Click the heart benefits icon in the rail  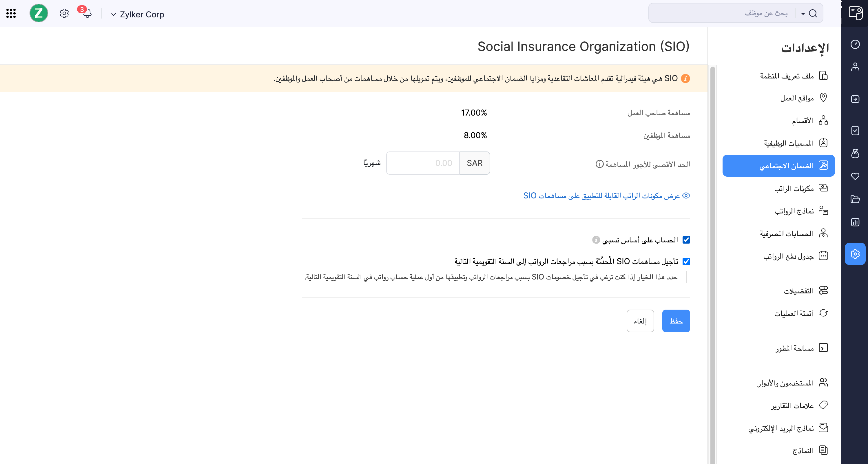coord(855,176)
